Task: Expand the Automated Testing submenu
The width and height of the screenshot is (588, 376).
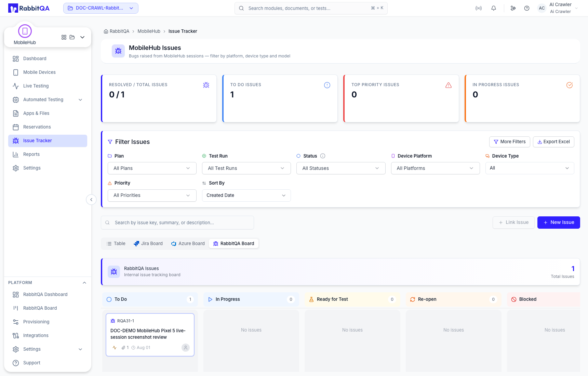Action: tap(80, 100)
